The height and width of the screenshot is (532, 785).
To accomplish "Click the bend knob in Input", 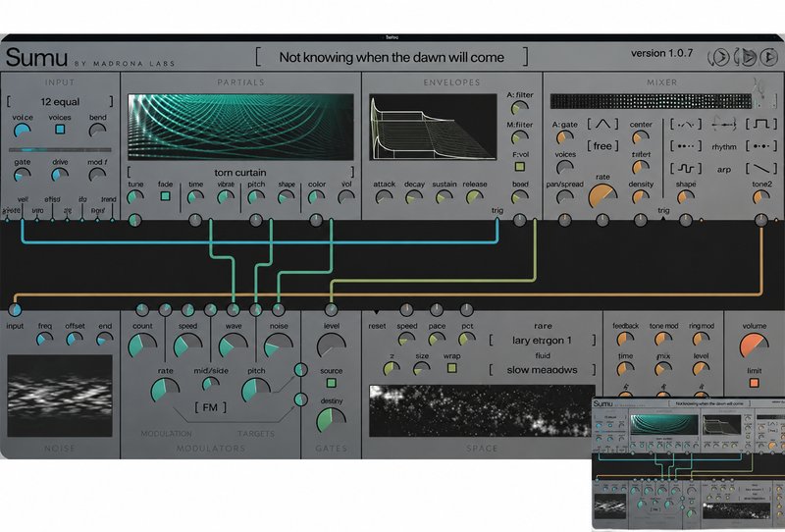I will pyautogui.click(x=97, y=131).
